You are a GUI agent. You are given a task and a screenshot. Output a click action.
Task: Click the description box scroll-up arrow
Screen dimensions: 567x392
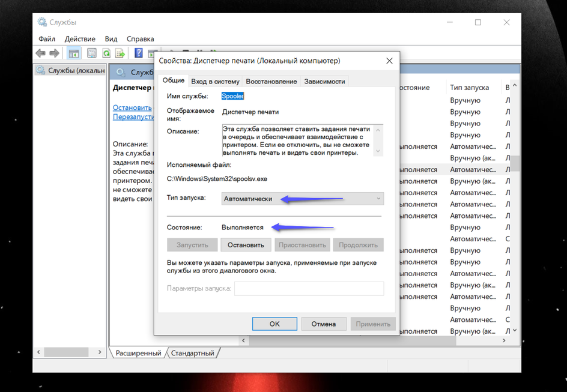pyautogui.click(x=378, y=130)
